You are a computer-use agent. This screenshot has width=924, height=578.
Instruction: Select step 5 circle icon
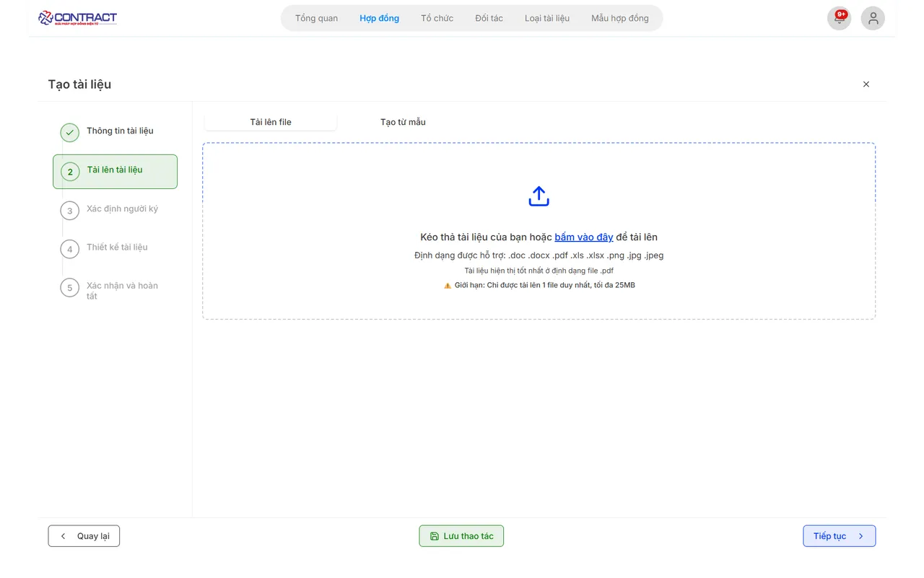(69, 288)
